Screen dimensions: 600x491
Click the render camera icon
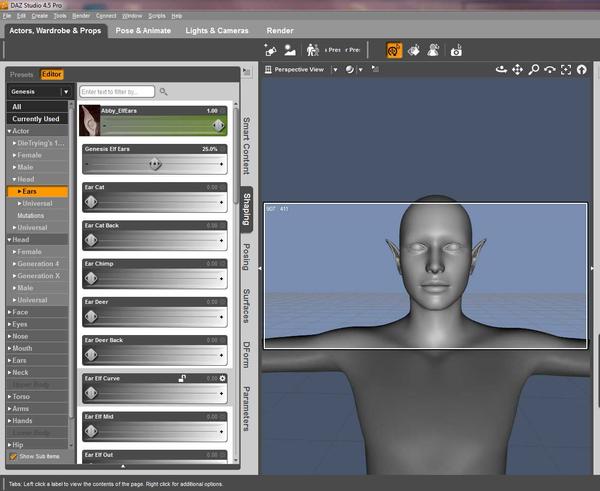tap(456, 50)
